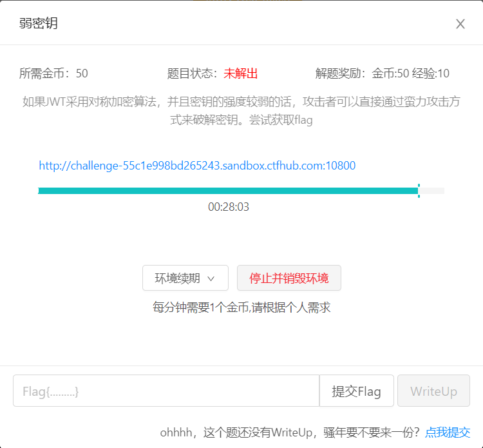Click the chevron arrow next to 环境续期
The width and height of the screenshot is (483, 448).
coord(211,278)
